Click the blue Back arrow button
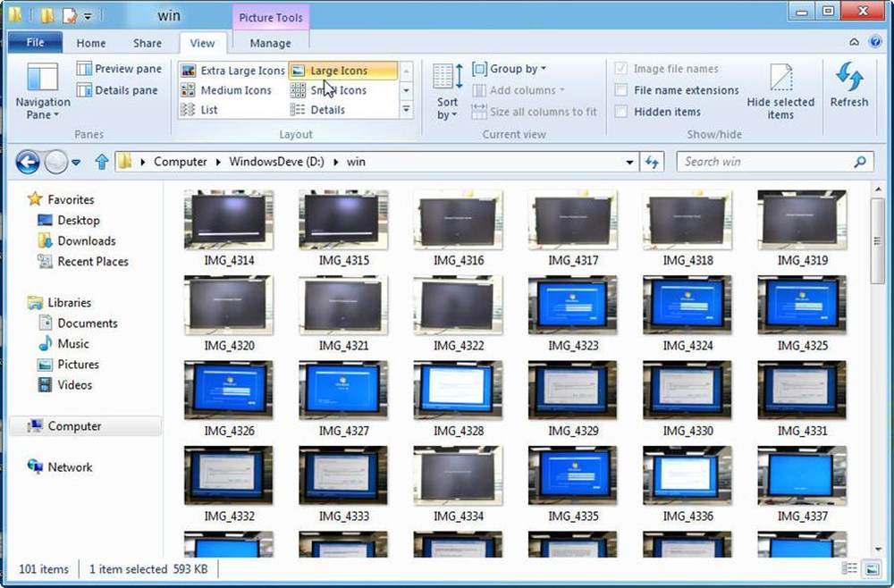Viewport: 894px width, 588px height. click(x=28, y=162)
